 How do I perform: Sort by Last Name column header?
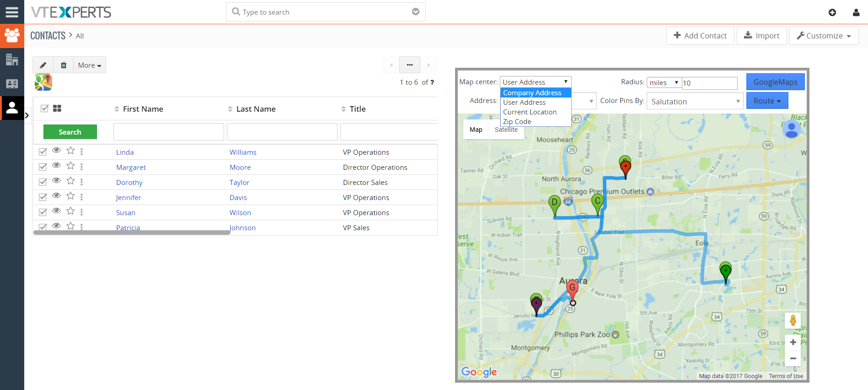pos(256,109)
